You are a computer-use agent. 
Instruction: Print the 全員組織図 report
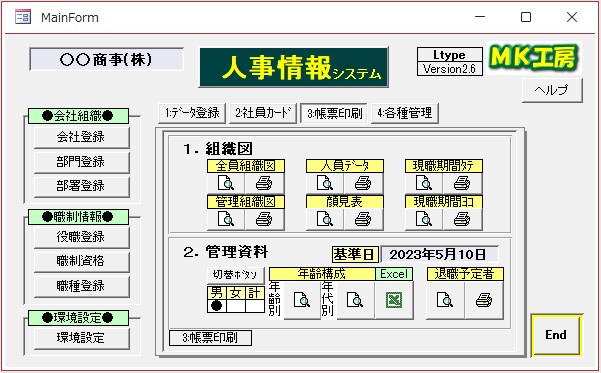(x=264, y=183)
